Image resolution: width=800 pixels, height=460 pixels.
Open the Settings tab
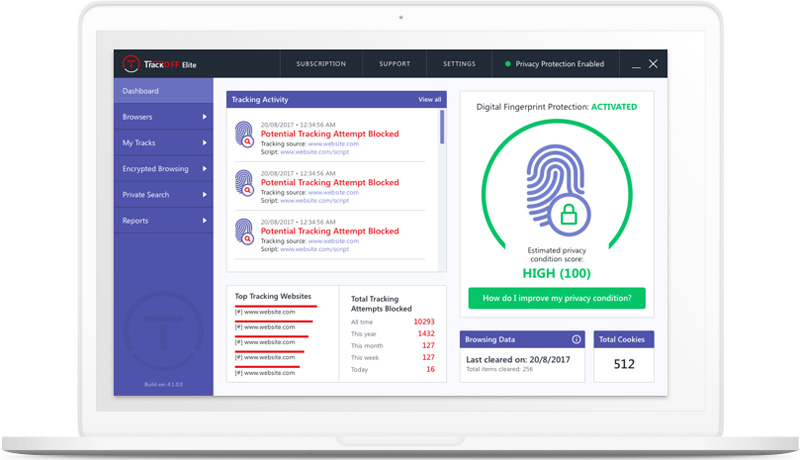(x=459, y=64)
